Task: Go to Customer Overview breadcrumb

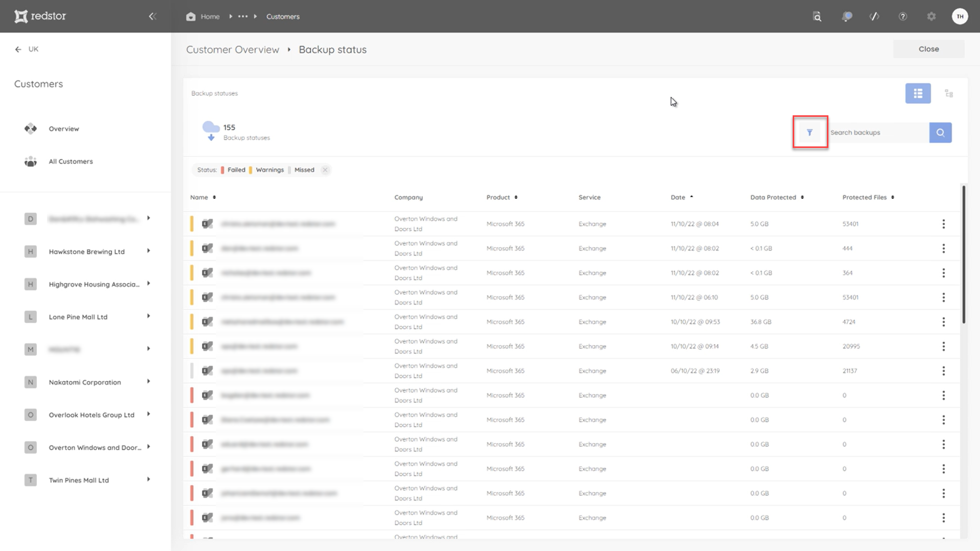Action: (x=232, y=49)
